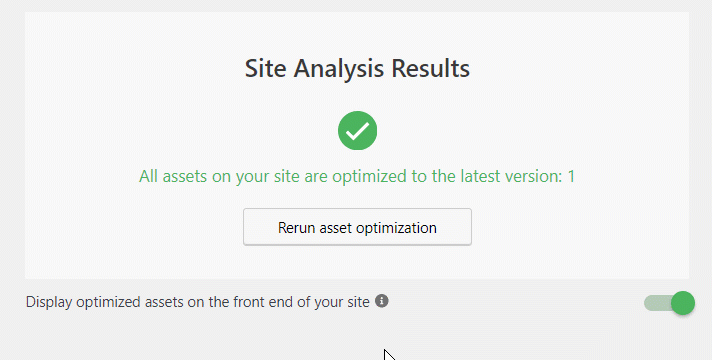Click the word Results in the heading

[x=430, y=69]
